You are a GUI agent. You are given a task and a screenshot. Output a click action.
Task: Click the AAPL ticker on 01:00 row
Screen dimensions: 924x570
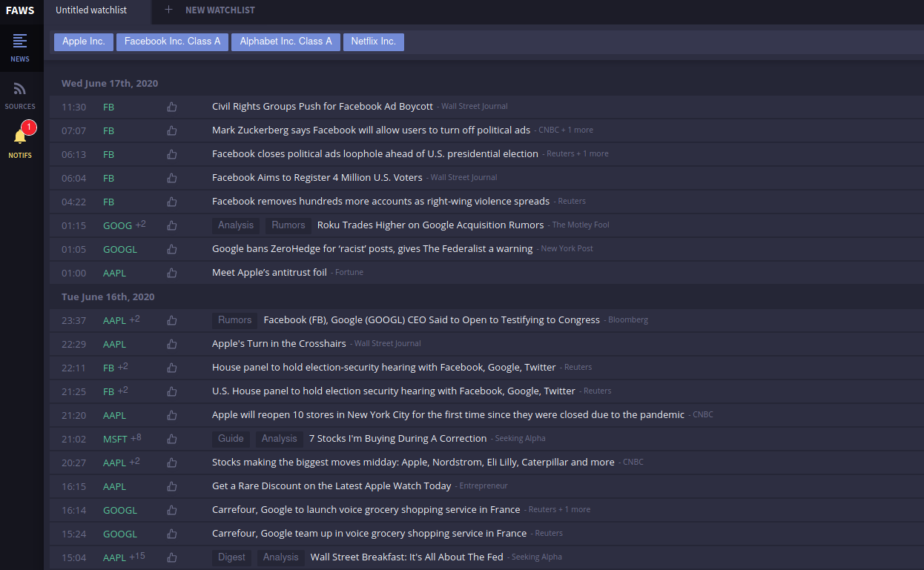pyautogui.click(x=114, y=273)
